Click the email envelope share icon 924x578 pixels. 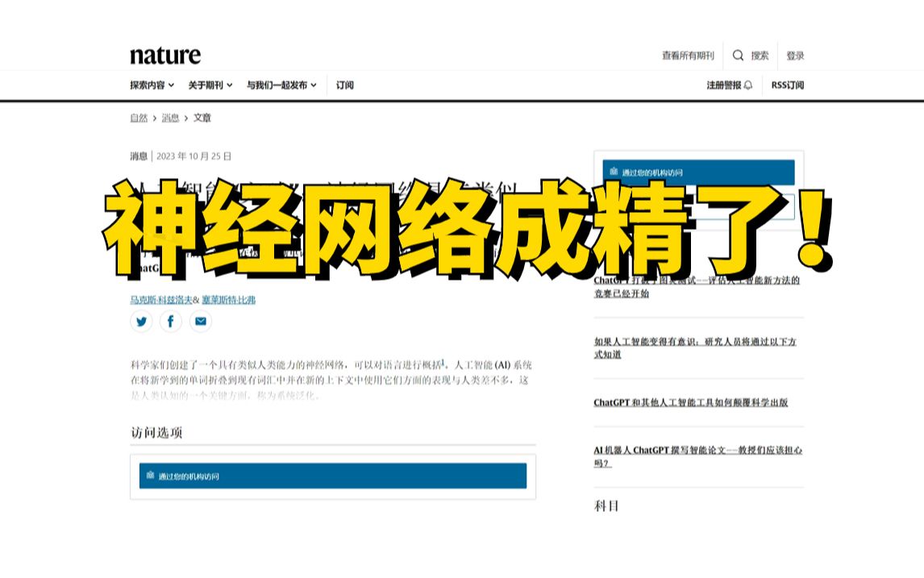201,322
